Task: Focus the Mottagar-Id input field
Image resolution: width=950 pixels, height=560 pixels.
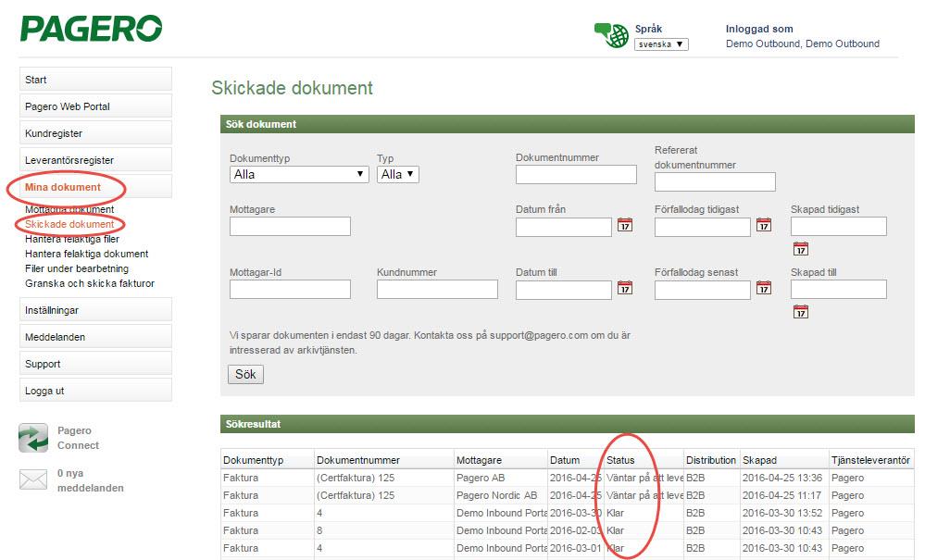Action: pos(290,290)
